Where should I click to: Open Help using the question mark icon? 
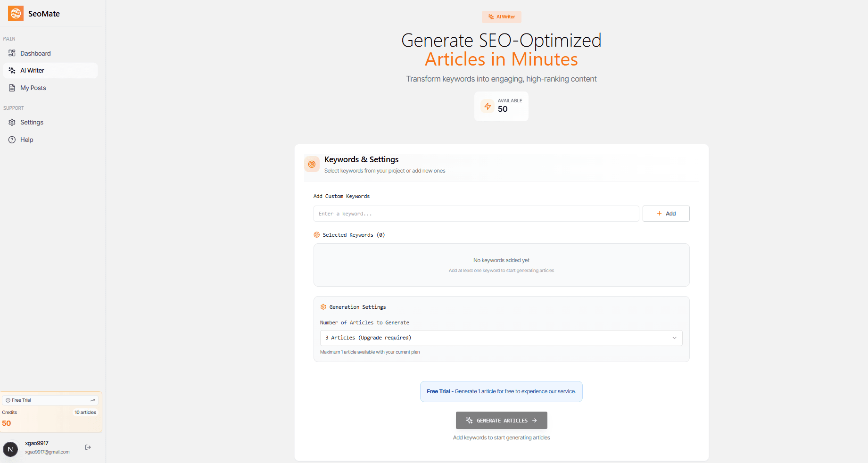point(12,140)
